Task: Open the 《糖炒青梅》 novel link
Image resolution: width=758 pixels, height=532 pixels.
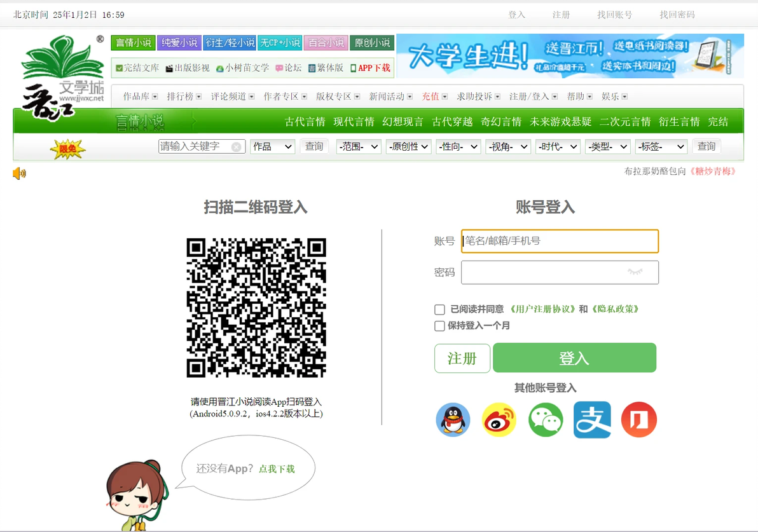Action: 712,172
